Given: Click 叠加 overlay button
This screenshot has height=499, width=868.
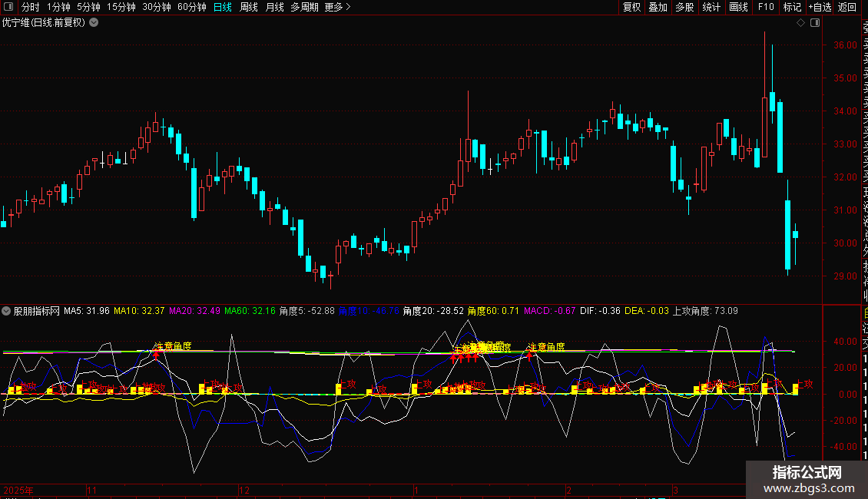Looking at the screenshot, I should (658, 7).
